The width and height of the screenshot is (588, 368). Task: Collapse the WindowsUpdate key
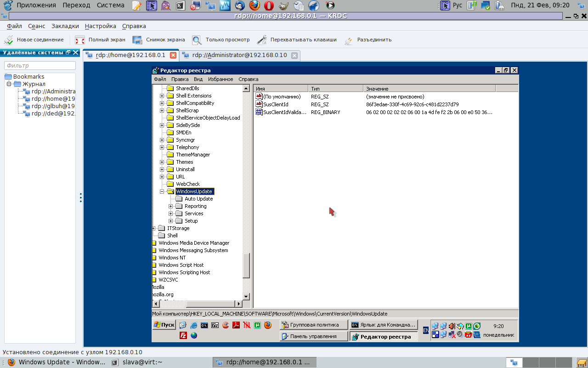click(x=162, y=191)
